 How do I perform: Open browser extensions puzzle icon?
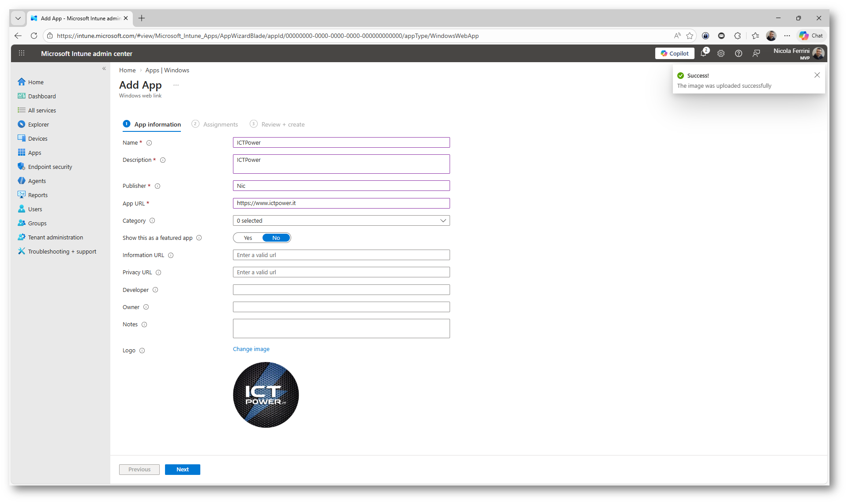737,36
